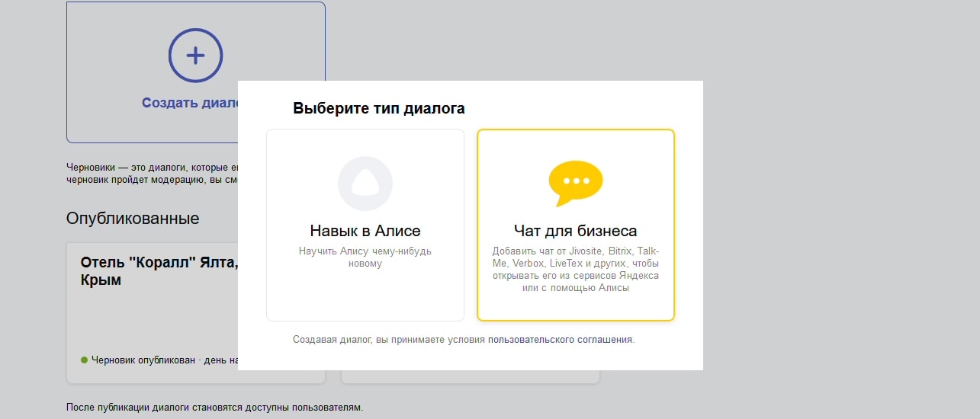Choose the "Чат для бизнеса" option

(576, 225)
